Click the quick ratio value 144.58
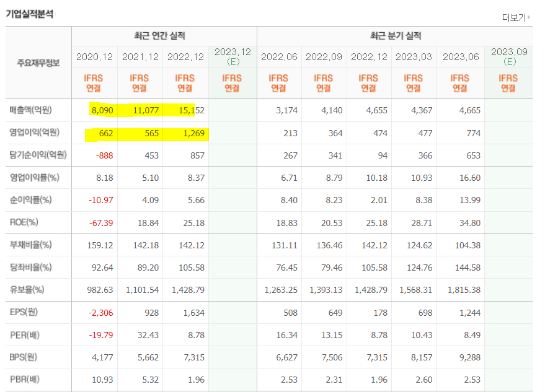545x392 pixels. [x=468, y=268]
